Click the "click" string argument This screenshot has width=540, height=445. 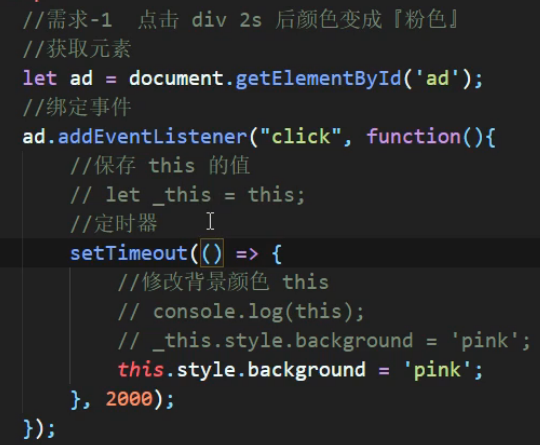click(x=301, y=136)
